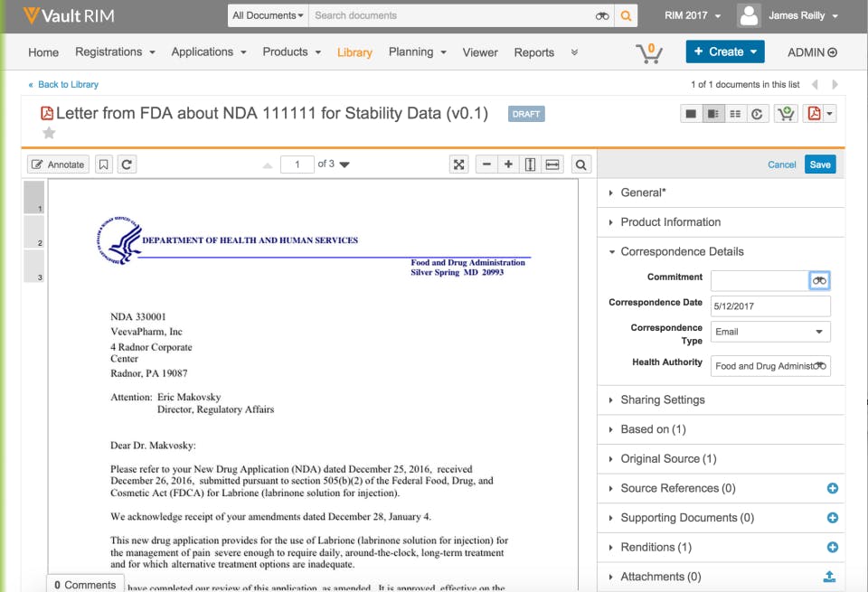
Task: Cancel the field edits
Action: pos(781,164)
